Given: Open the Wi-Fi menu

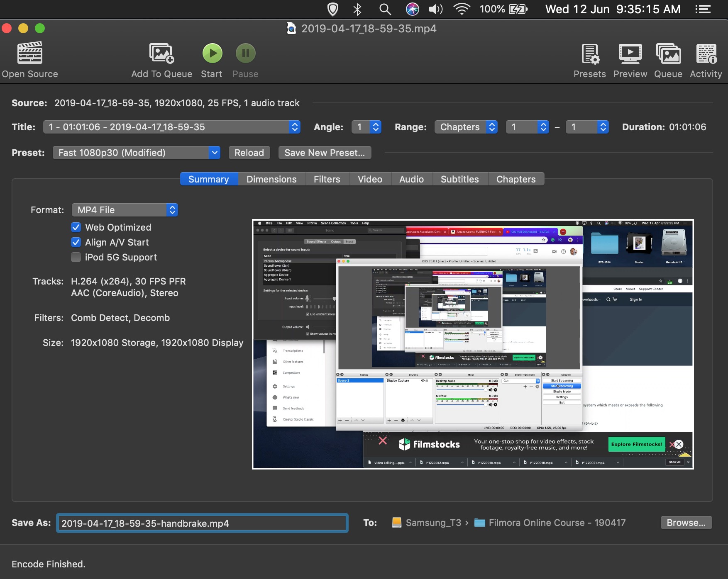Looking at the screenshot, I should click(x=462, y=9).
